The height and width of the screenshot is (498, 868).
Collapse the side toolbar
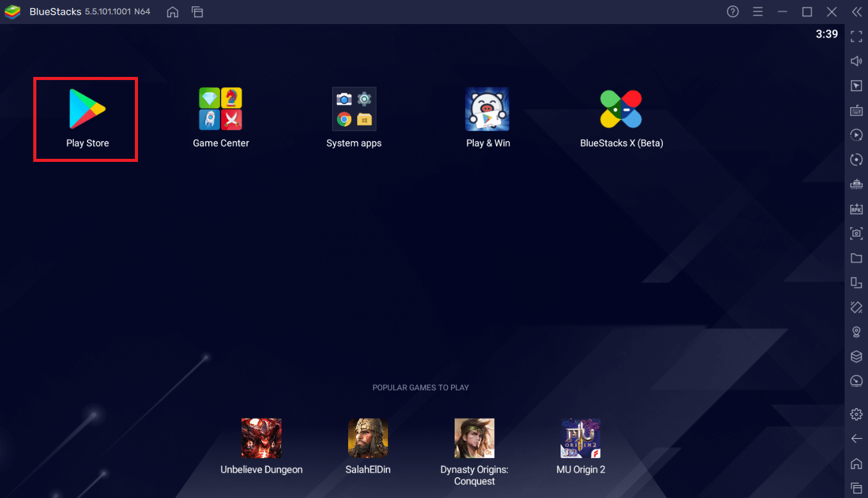(x=856, y=11)
